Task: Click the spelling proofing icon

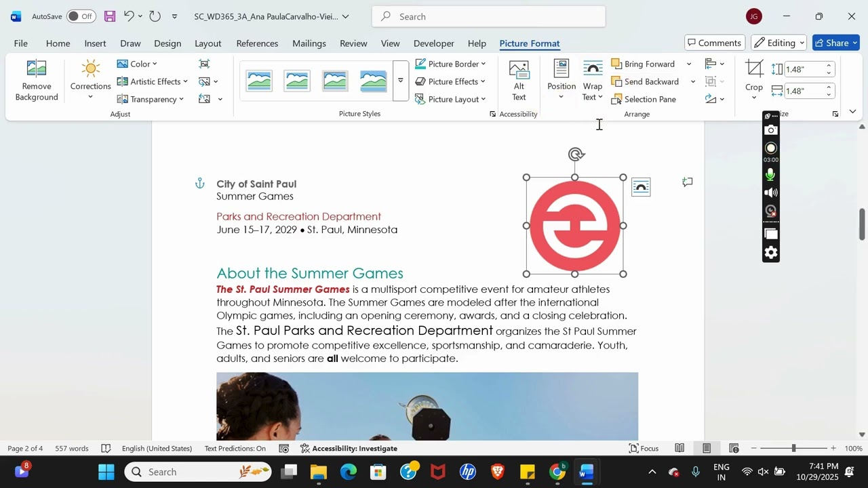Action: tap(106, 448)
